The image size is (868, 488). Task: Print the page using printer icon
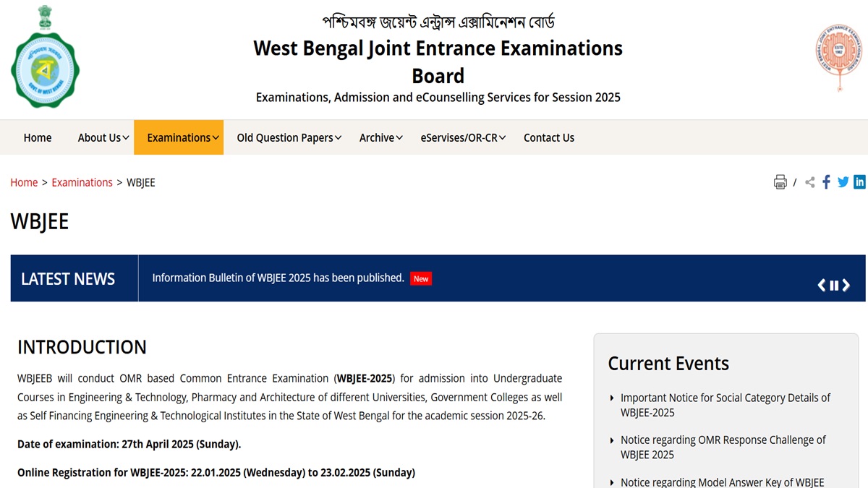point(780,182)
